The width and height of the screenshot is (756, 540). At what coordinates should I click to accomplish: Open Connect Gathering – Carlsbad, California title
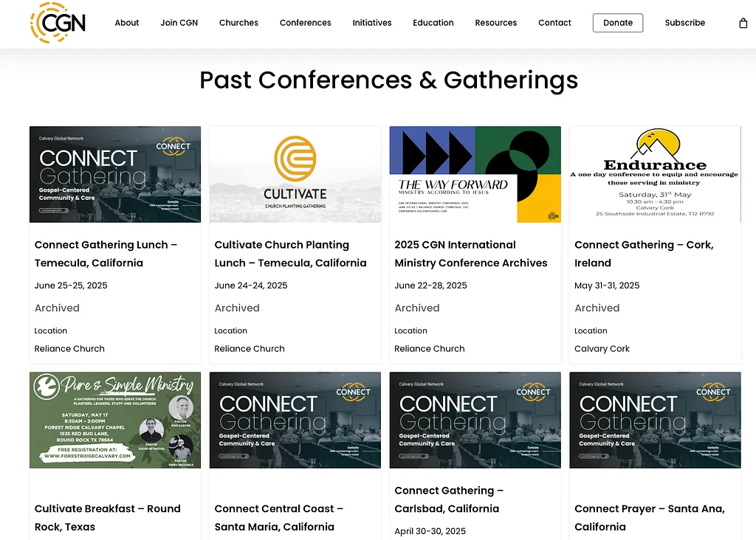(449, 499)
